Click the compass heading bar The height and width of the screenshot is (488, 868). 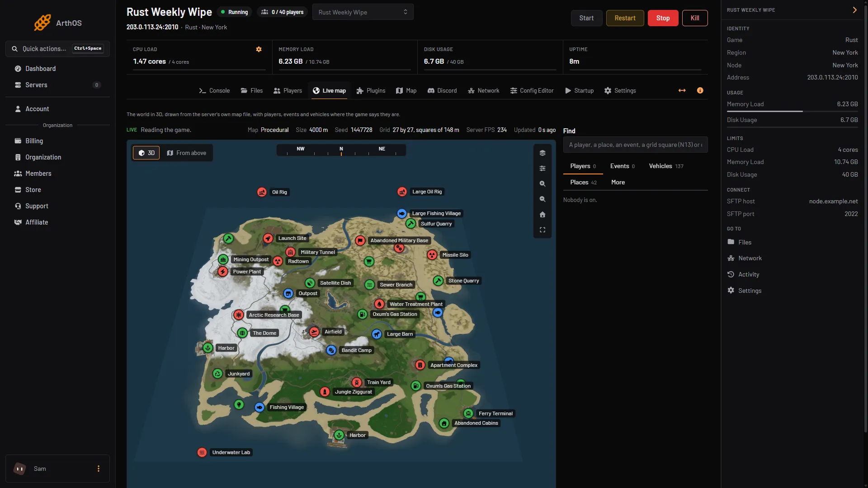pos(341,150)
